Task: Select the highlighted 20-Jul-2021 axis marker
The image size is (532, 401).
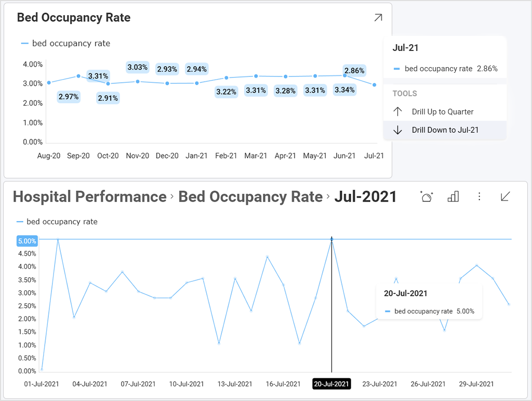Action: pyautogui.click(x=331, y=384)
